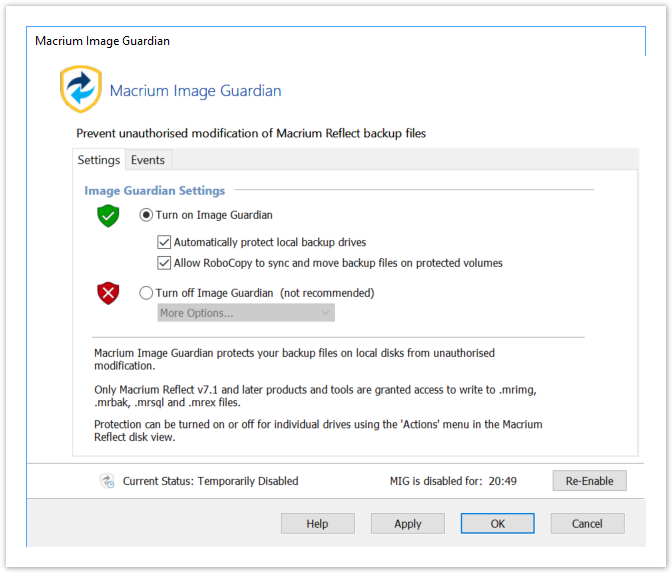
Task: Click the Image Guardian Settings heading
Action: pyautogui.click(x=154, y=191)
